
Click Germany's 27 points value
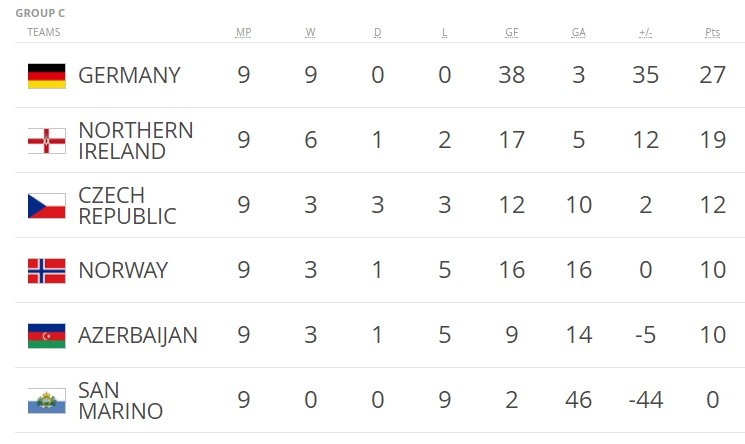click(x=712, y=76)
